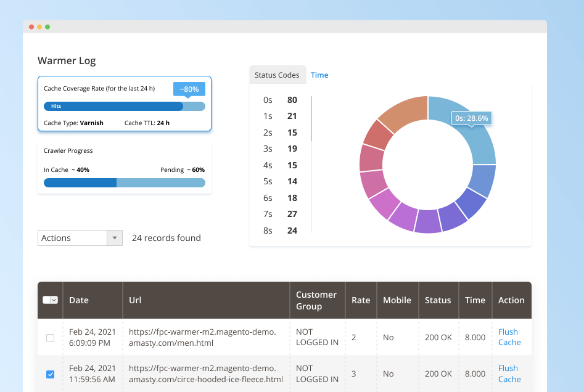The height and width of the screenshot is (392, 584).
Task: Flush Cache for the men.html row
Action: [509, 337]
